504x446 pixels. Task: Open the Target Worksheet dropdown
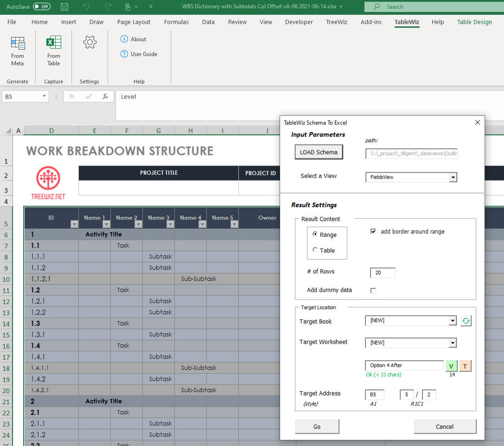453,343
